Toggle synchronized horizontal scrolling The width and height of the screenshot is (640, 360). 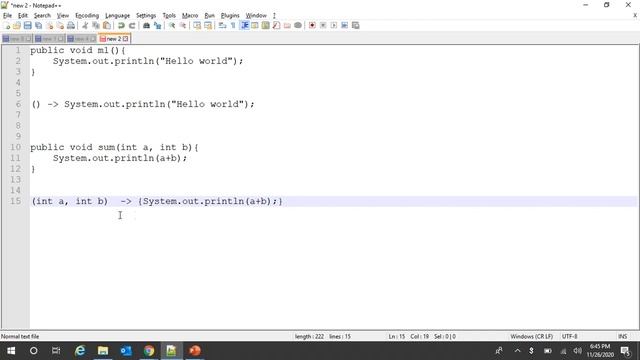coord(208,26)
